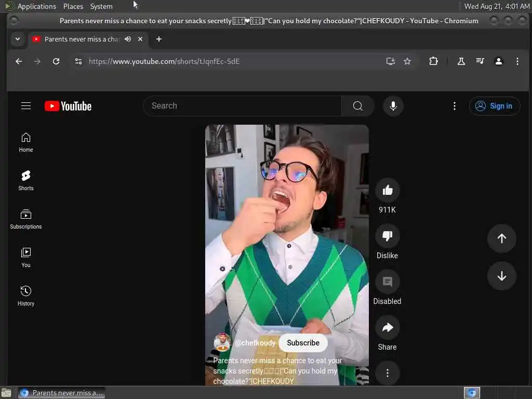Install or cast page icon in address bar
The height and width of the screenshot is (399, 532).
tap(391, 61)
